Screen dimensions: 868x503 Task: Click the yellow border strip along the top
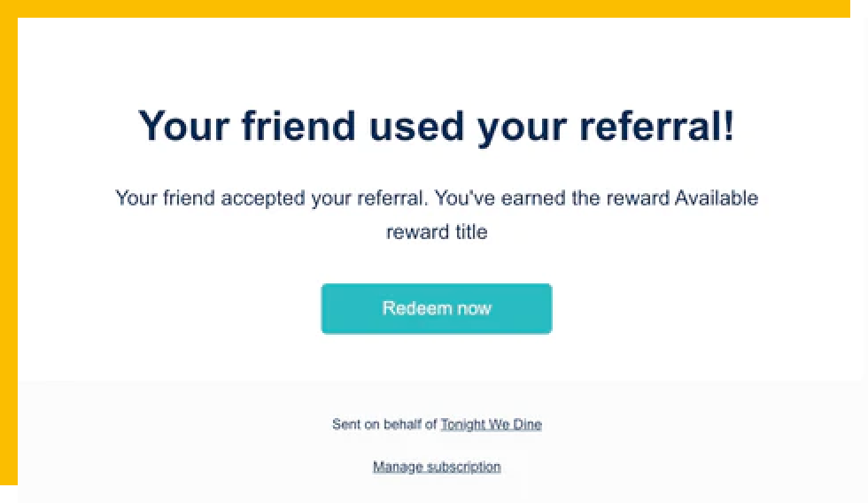tap(434, 8)
